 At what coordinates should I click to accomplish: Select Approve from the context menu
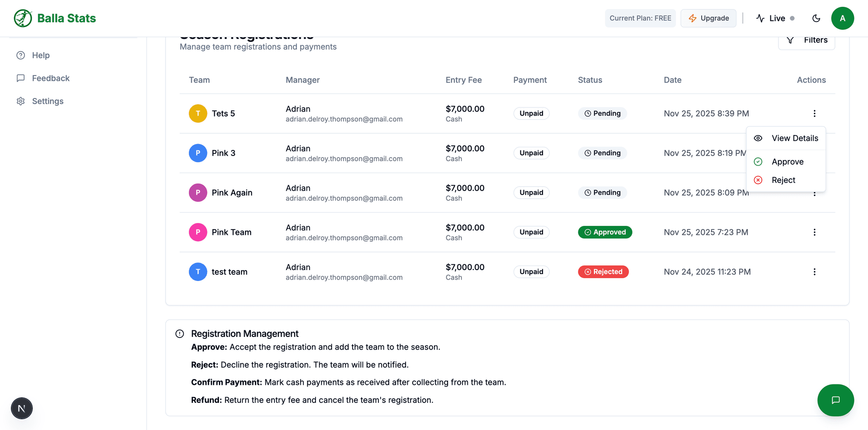pos(788,161)
